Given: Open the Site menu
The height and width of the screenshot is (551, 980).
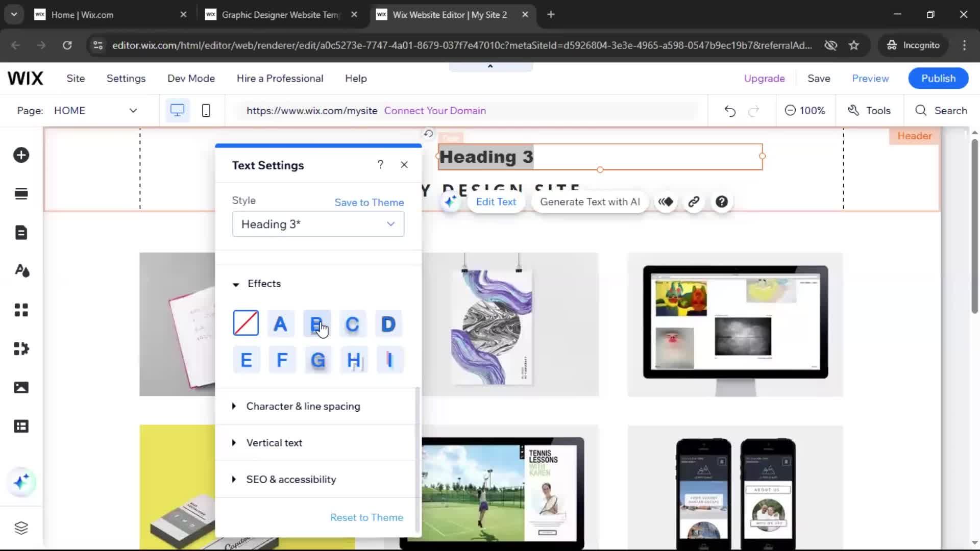Looking at the screenshot, I should [76, 79].
